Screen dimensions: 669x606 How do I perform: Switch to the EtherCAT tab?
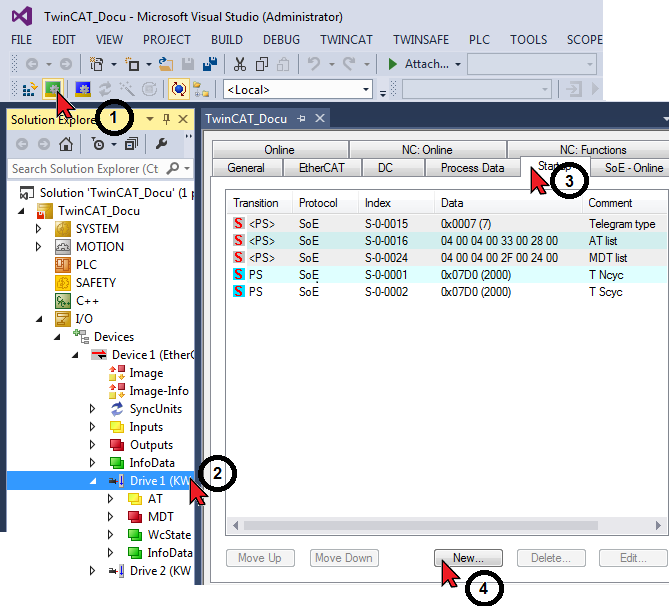(322, 168)
